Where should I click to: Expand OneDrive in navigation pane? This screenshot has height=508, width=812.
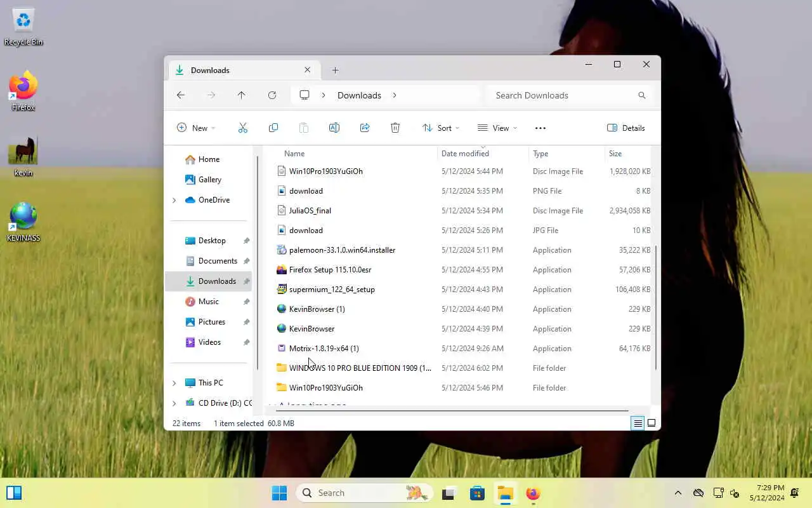(x=174, y=200)
